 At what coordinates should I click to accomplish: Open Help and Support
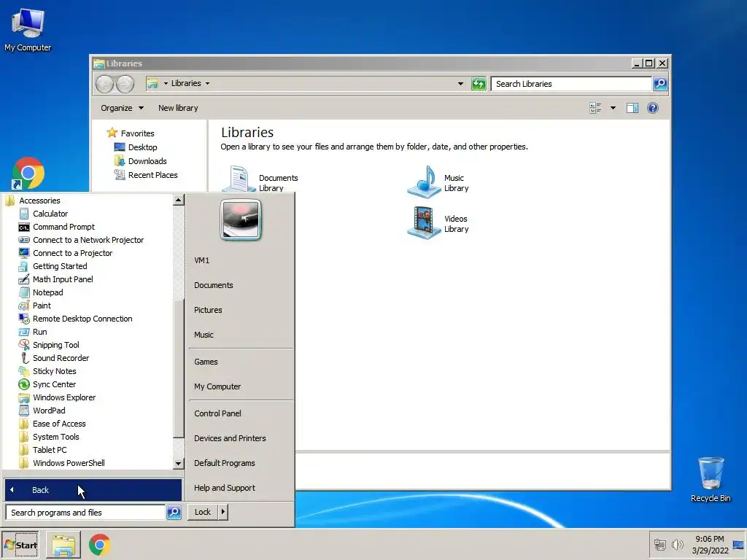coord(225,488)
